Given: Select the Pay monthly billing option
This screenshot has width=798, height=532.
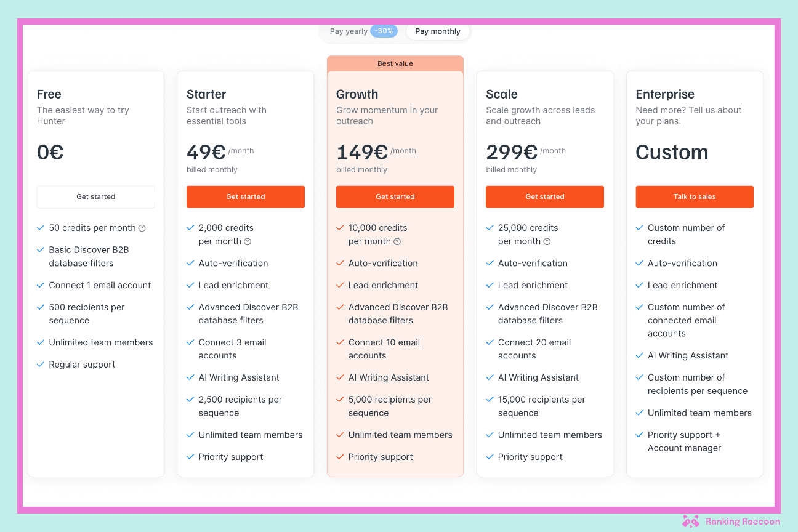Looking at the screenshot, I should coord(438,31).
